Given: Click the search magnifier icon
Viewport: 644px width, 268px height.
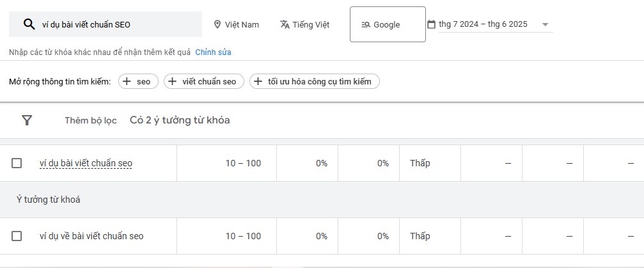Looking at the screenshot, I should (29, 24).
